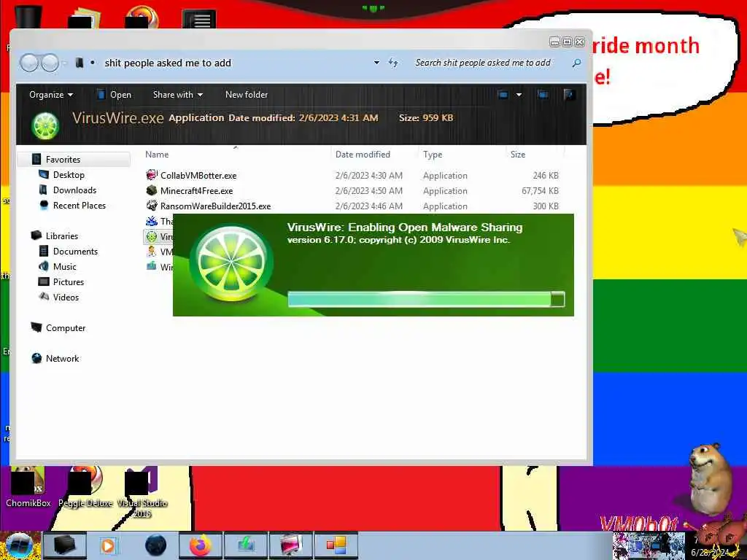
Task: Toggle the preview pane icon
Action: (543, 95)
